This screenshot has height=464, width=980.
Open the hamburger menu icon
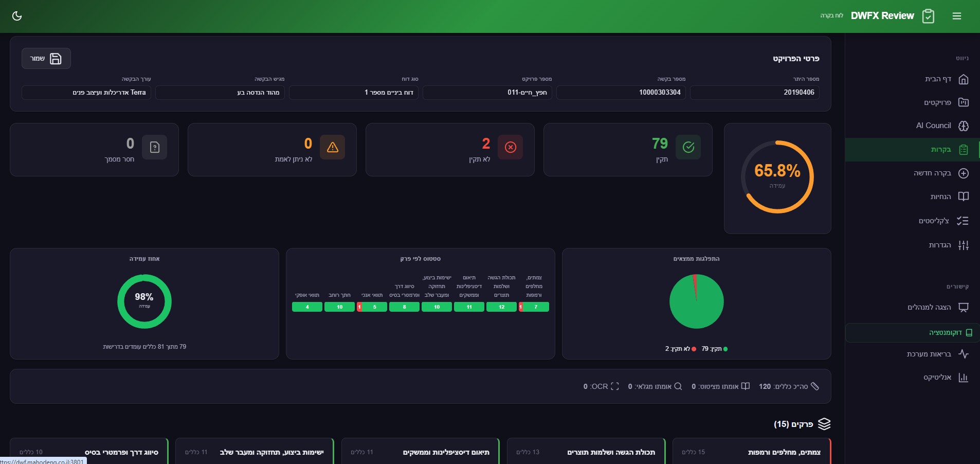(956, 16)
